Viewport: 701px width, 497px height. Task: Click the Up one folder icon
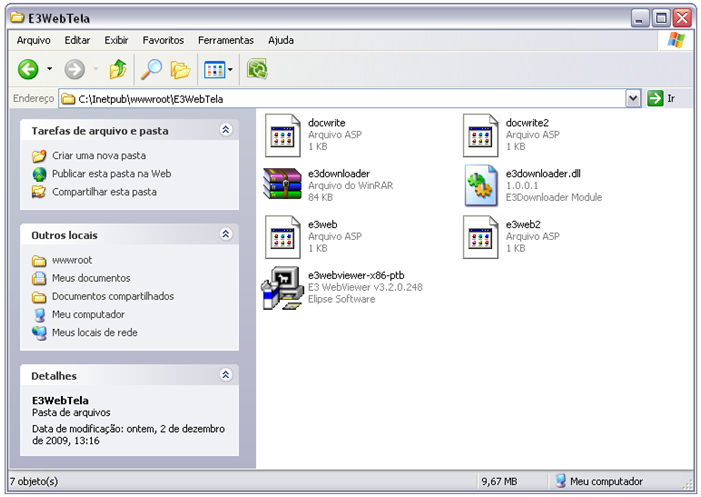(118, 69)
